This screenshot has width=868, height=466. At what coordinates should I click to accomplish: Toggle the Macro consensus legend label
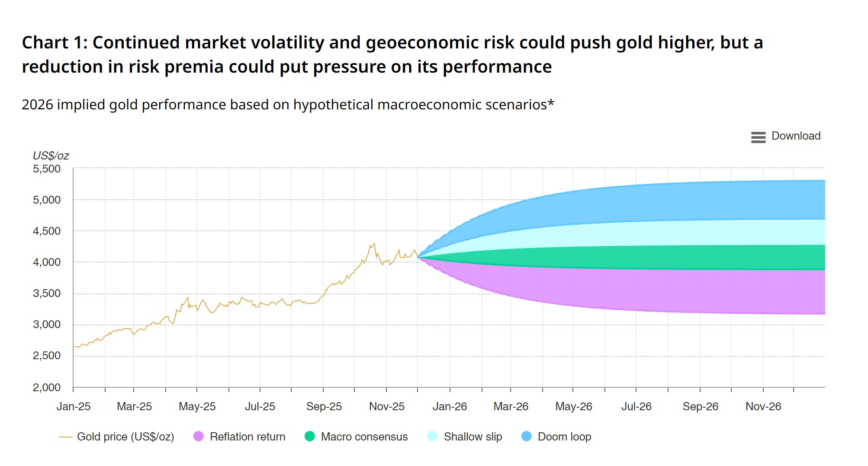click(364, 437)
